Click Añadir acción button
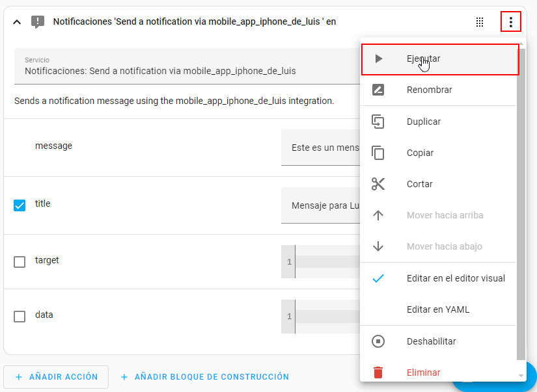537x392 pixels. (56, 376)
